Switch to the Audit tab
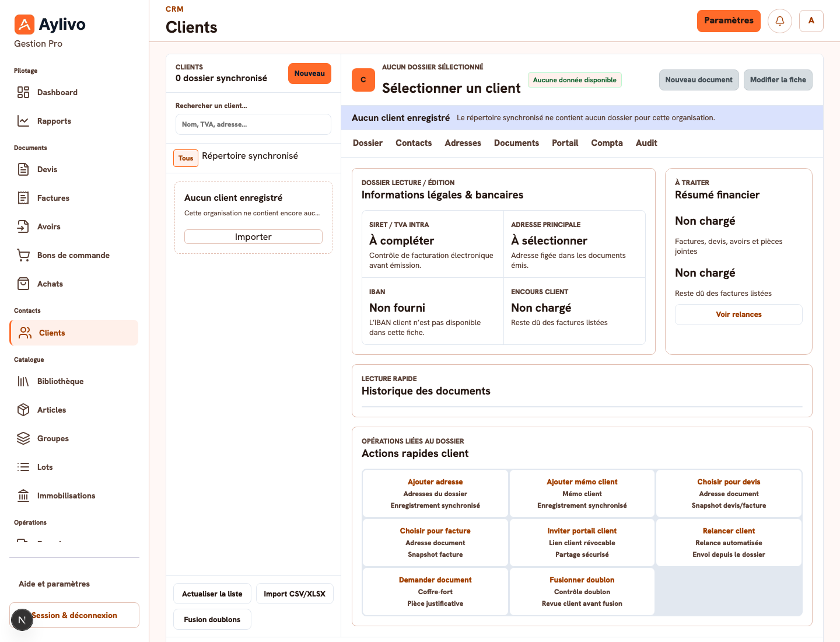Screen dimensions: 840x642 pyautogui.click(x=646, y=143)
